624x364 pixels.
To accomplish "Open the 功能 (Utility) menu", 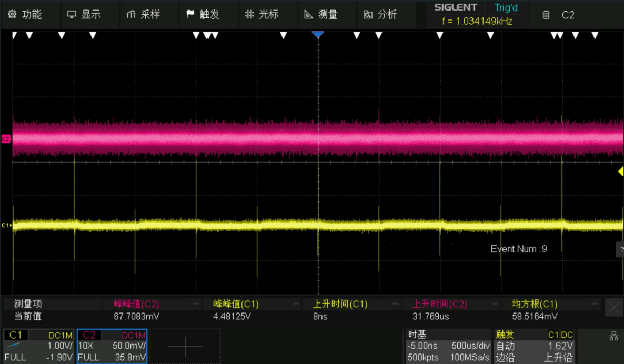I will pyautogui.click(x=25, y=15).
